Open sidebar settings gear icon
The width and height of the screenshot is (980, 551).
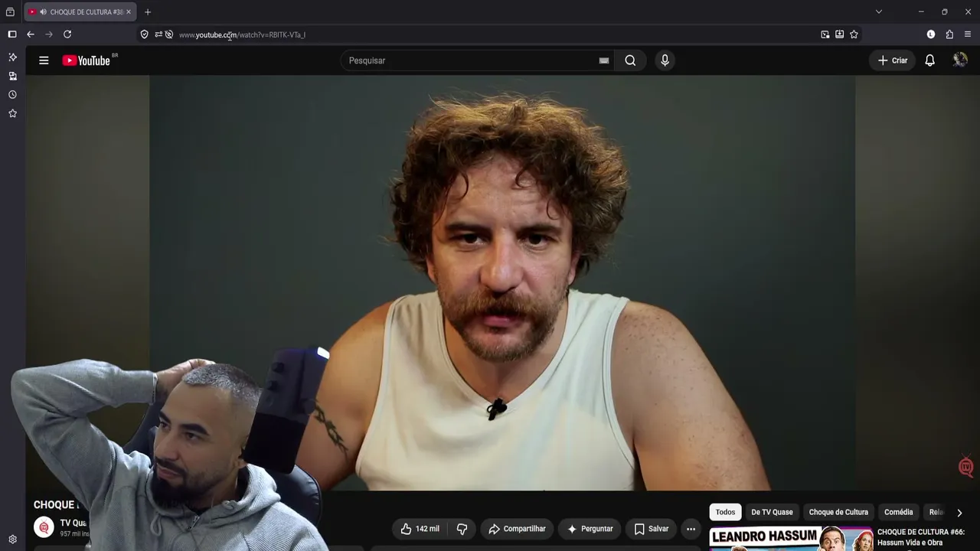12,540
